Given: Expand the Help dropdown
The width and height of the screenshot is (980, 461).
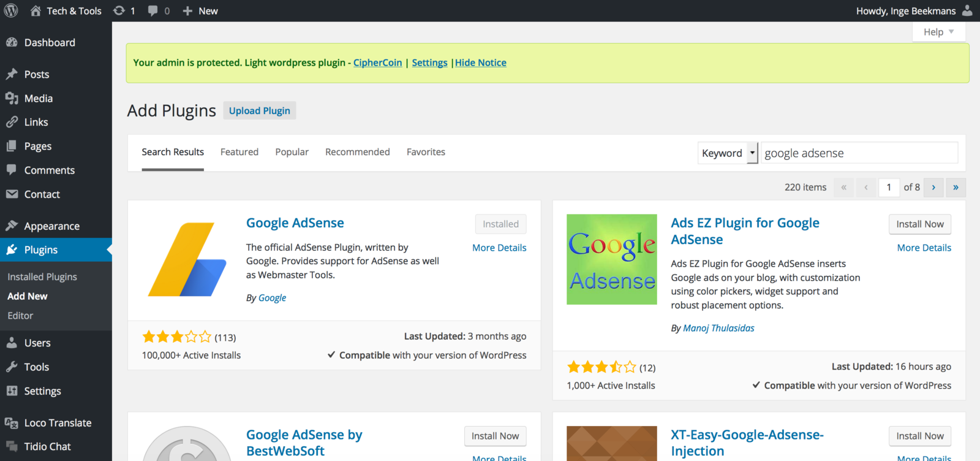Looking at the screenshot, I should coord(939,32).
